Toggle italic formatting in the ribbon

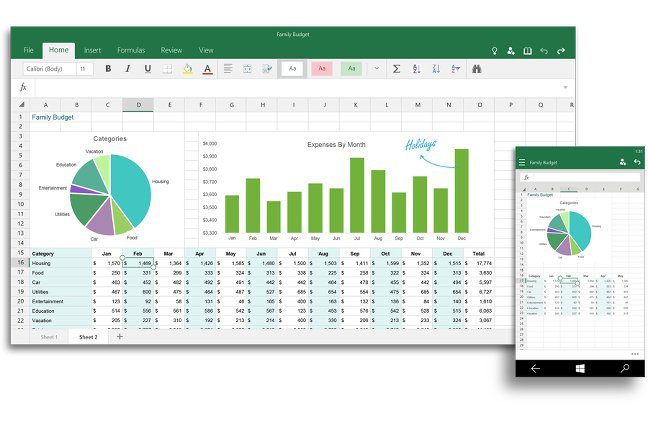click(x=128, y=69)
